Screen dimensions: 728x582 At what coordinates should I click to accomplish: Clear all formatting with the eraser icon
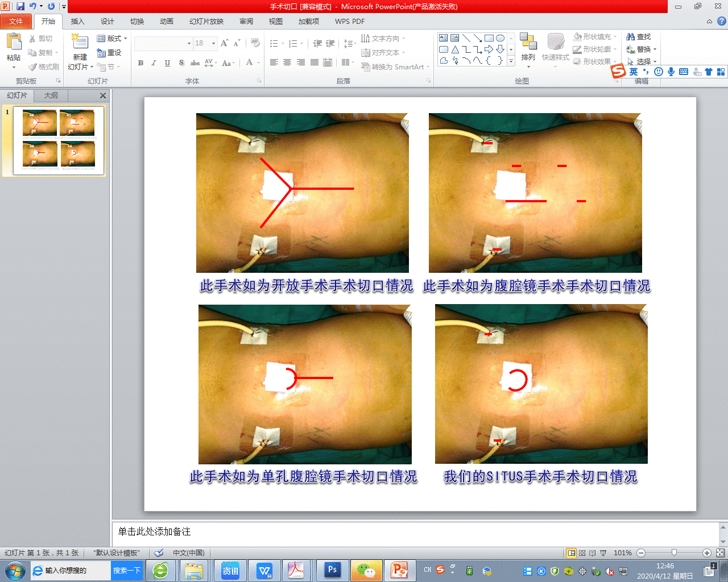point(255,43)
